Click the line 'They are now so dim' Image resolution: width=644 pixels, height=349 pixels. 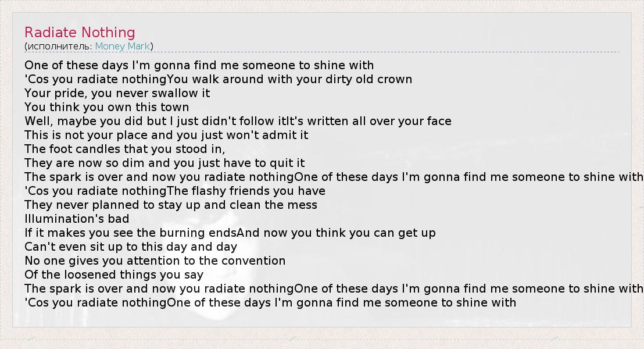click(x=164, y=163)
